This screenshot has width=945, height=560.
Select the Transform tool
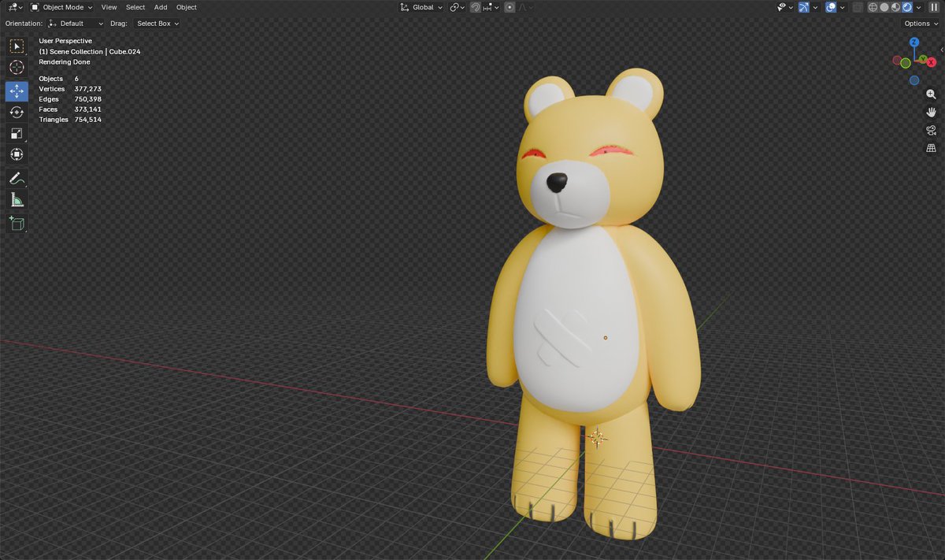[x=17, y=155]
